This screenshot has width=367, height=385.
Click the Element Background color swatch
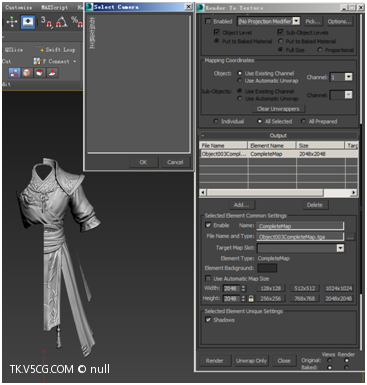tap(267, 268)
